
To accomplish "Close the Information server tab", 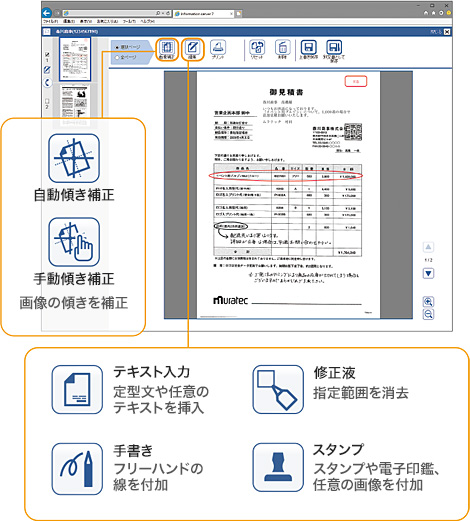I will (231, 14).
